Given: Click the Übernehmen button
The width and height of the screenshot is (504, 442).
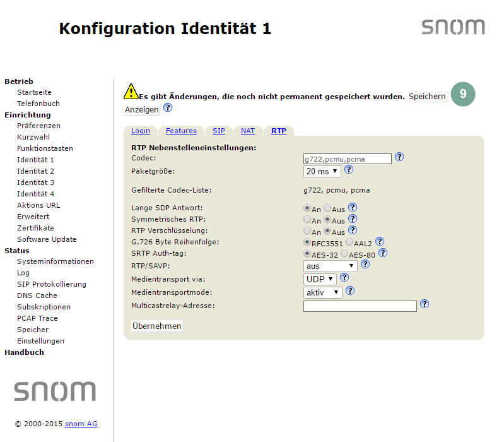Looking at the screenshot, I should pos(156,326).
